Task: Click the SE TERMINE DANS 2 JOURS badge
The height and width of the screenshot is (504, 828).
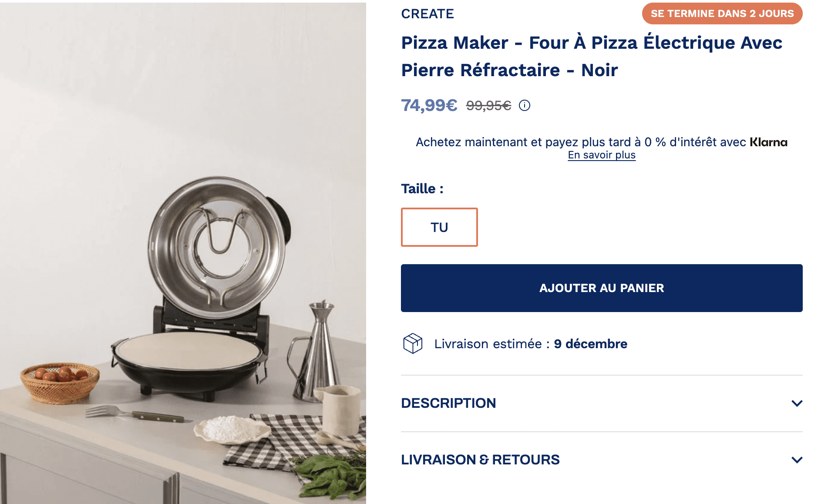Action: [722, 13]
